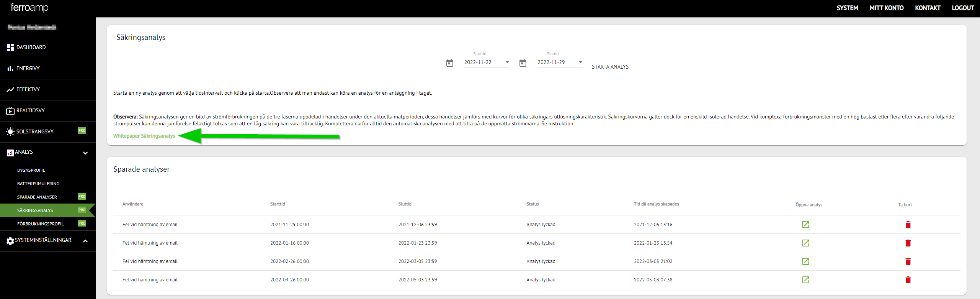Image resolution: width=980 pixels, height=299 pixels.
Task: Collapse the Analys menu chevron
Action: [85, 153]
